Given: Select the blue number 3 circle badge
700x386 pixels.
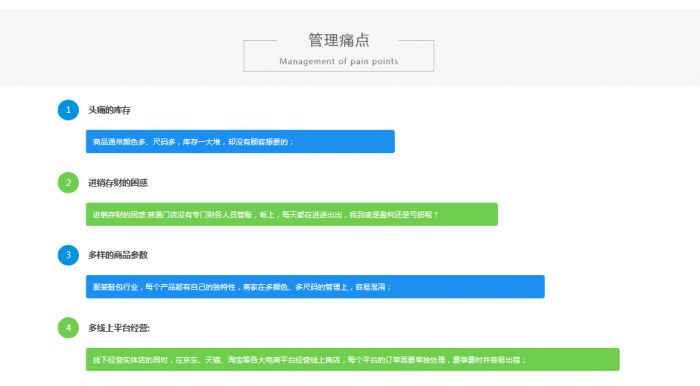Looking at the screenshot, I should pos(68,255).
